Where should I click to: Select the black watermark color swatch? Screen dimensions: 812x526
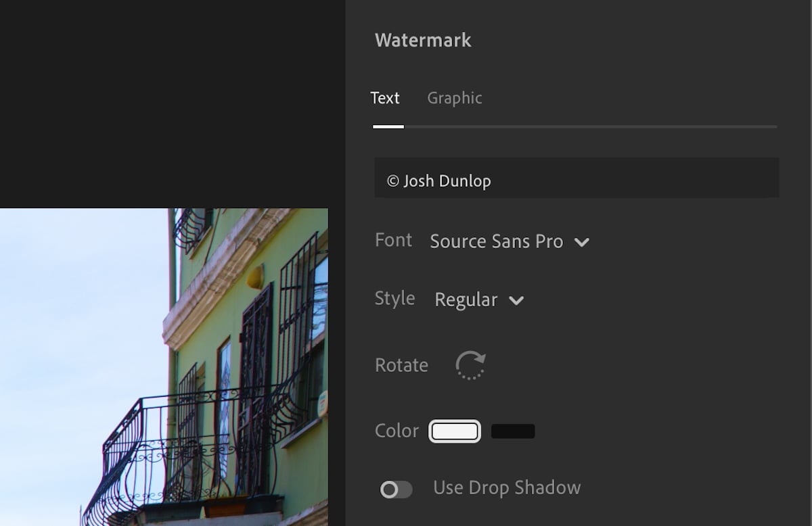pyautogui.click(x=513, y=431)
